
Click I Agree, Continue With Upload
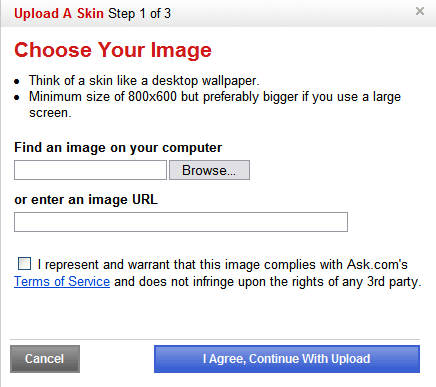point(287,359)
